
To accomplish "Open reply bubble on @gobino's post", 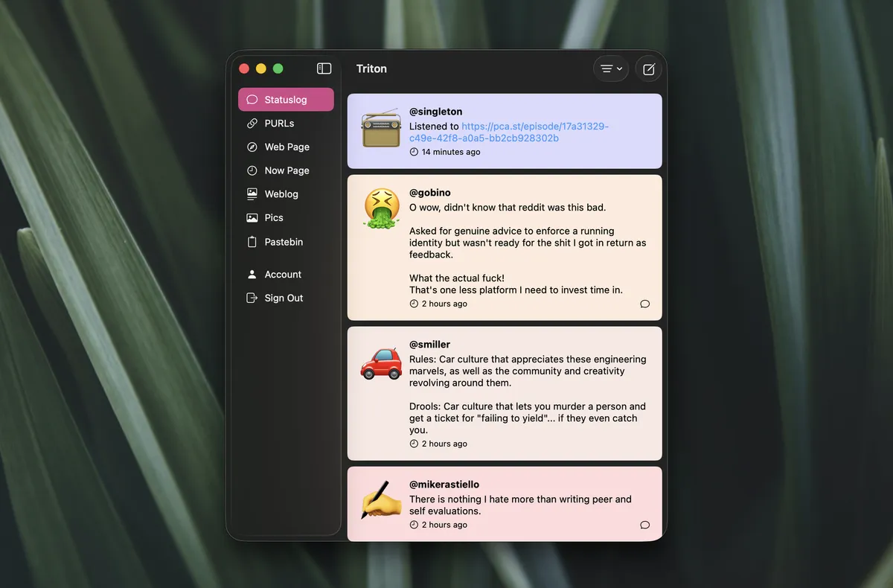I will pyautogui.click(x=645, y=304).
